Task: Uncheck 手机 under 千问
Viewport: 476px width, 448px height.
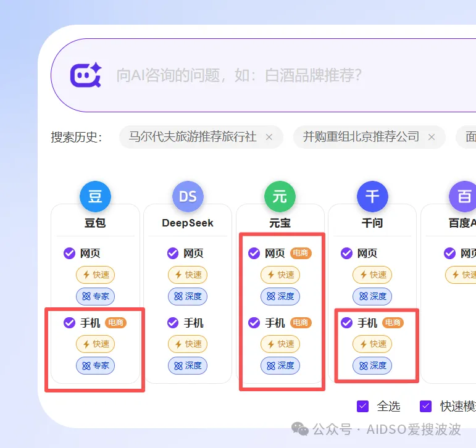Action: pyautogui.click(x=347, y=322)
